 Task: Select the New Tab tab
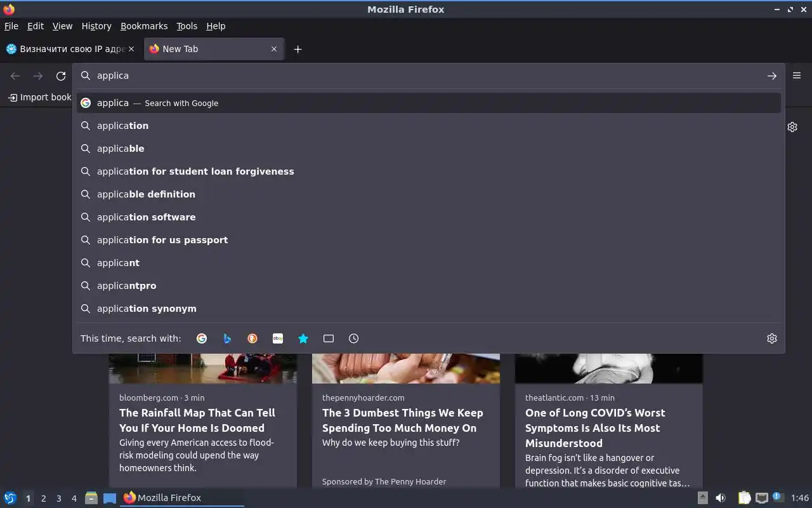(214, 49)
